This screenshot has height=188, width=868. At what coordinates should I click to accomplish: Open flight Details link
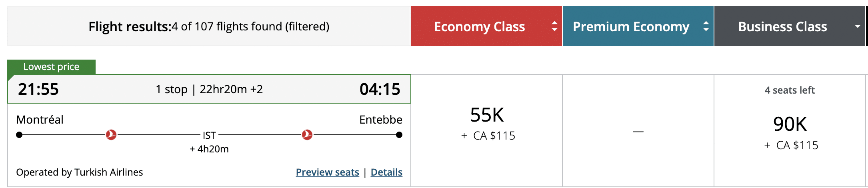(386, 172)
